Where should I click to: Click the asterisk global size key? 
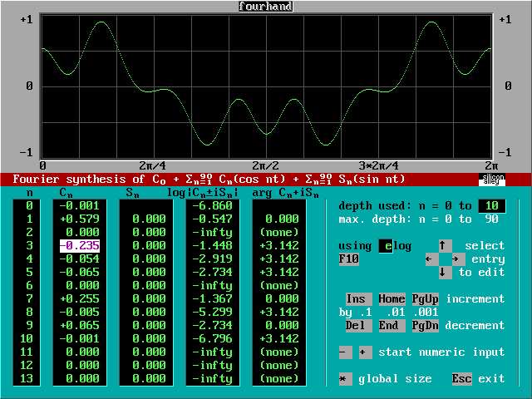coord(346,379)
